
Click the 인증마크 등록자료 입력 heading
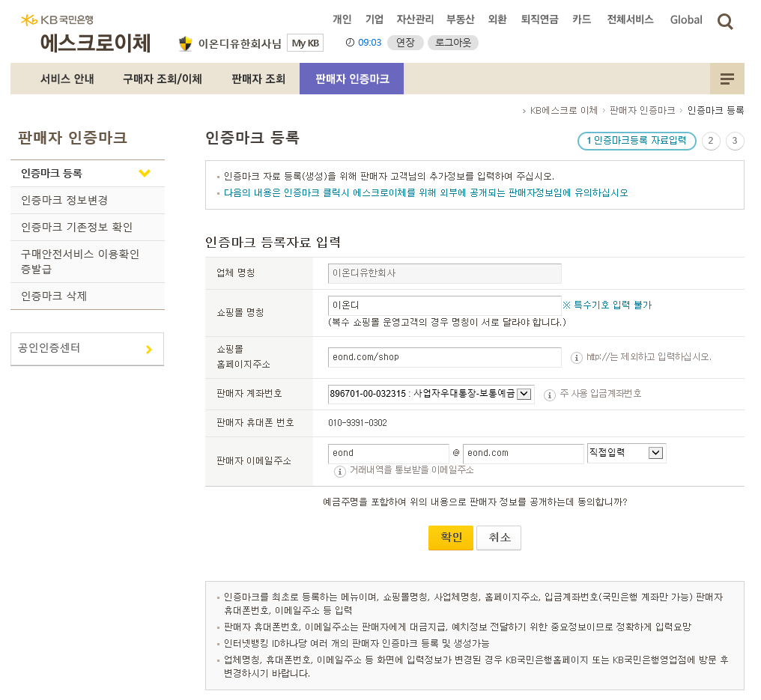[273, 242]
